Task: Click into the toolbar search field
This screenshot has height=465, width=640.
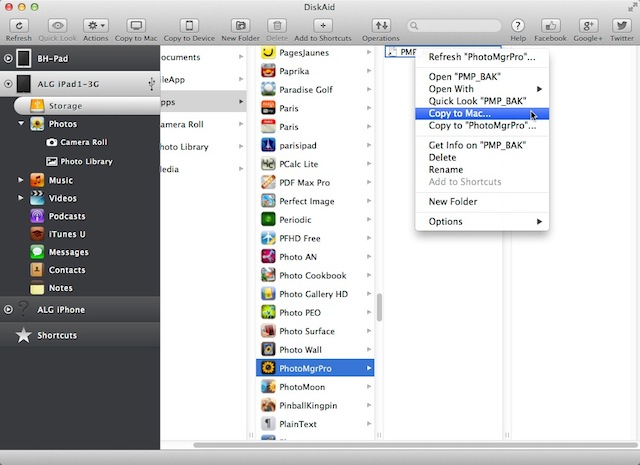Action: point(454,26)
